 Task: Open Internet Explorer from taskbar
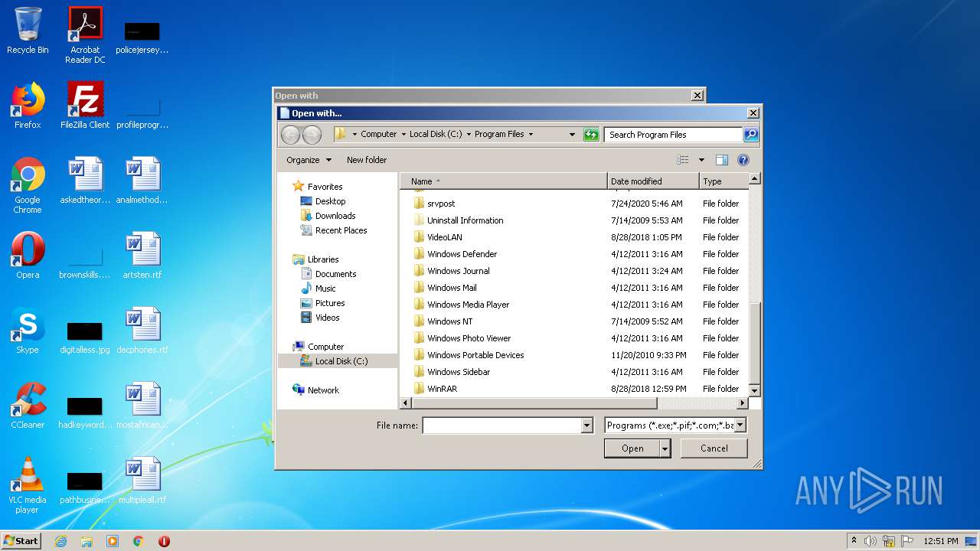60,541
